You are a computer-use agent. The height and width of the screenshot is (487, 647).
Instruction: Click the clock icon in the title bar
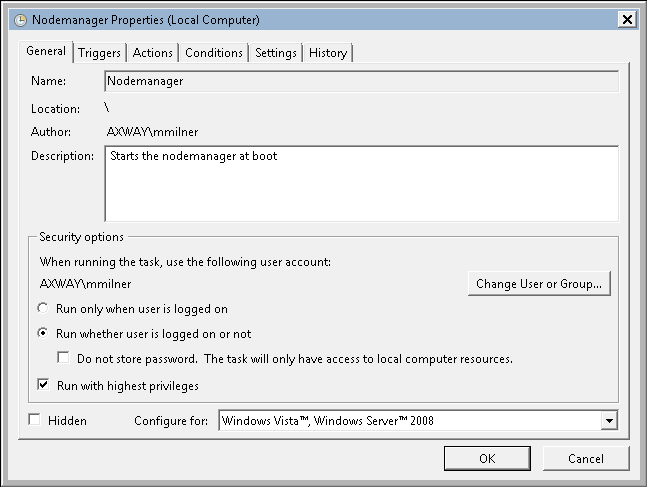click(19, 19)
